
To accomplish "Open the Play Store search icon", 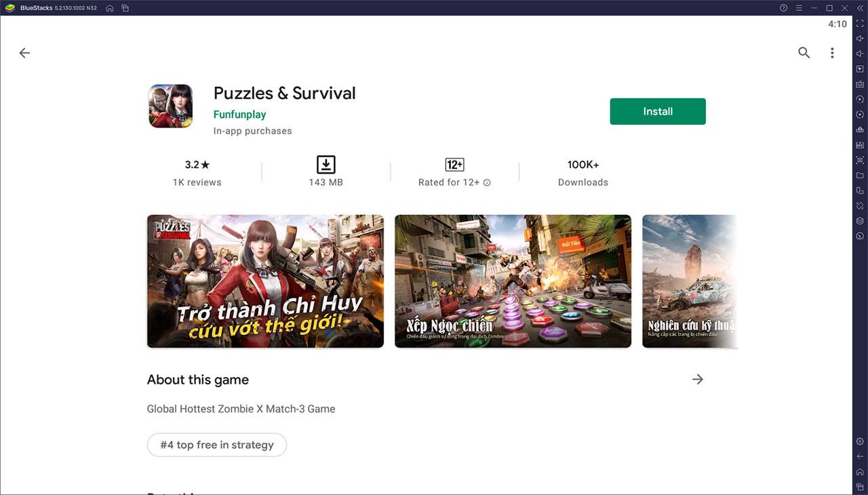I will pyautogui.click(x=804, y=53).
